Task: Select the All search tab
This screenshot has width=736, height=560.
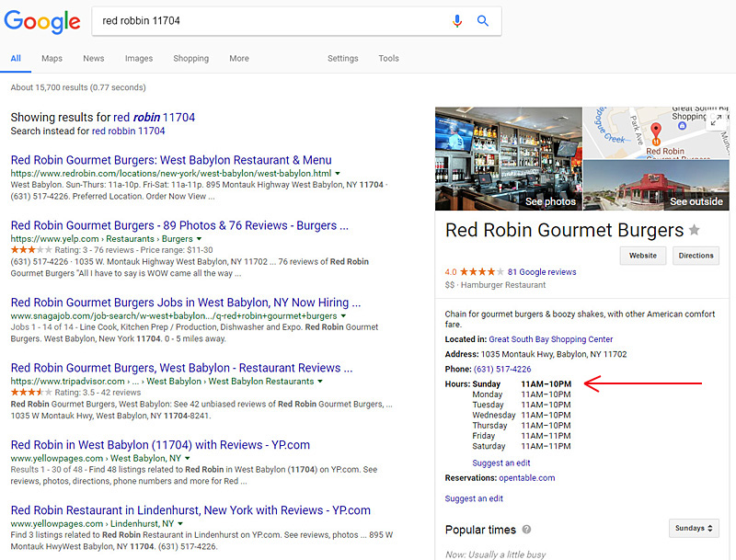Action: 16,58
